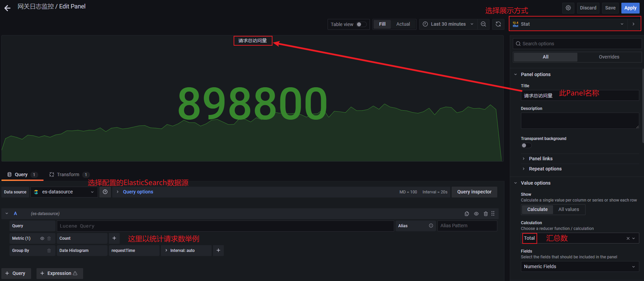Click panel Title input field
The image size is (644, 281).
[580, 95]
